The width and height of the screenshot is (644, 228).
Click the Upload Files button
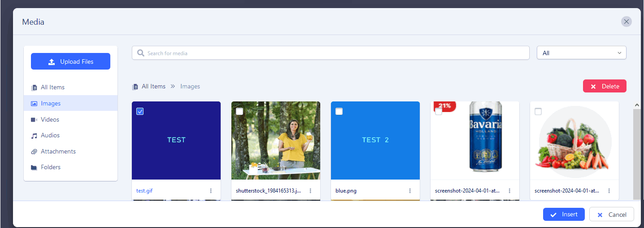(x=70, y=61)
